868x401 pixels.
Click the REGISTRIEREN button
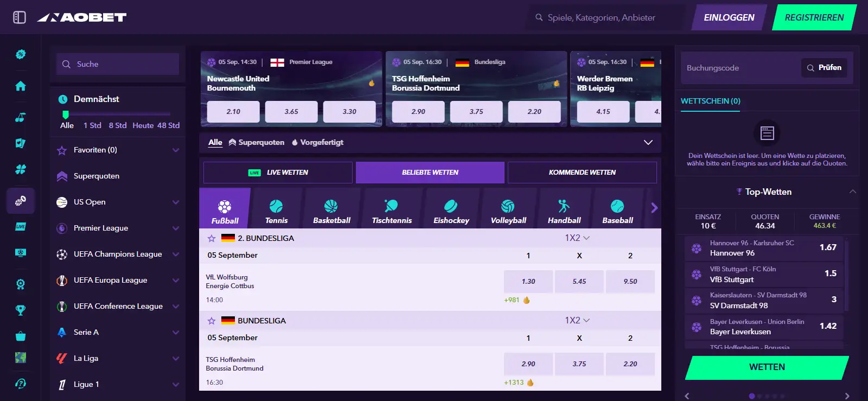(814, 17)
